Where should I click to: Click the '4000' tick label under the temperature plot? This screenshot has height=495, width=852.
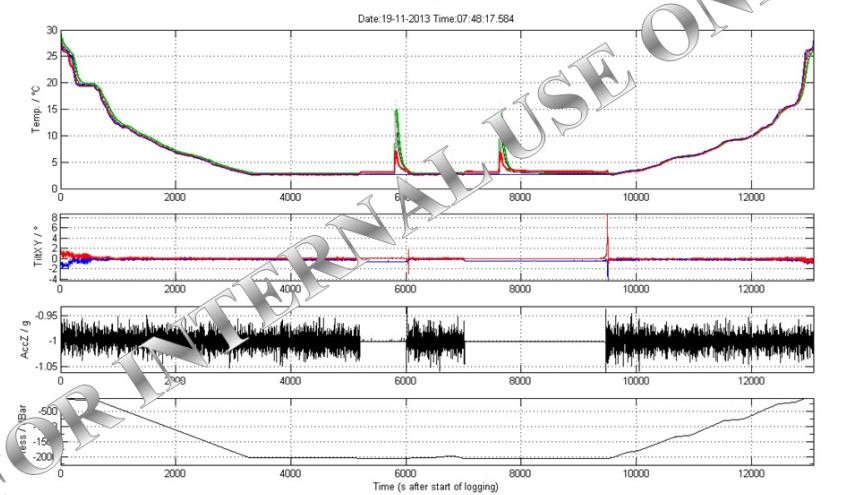coord(291,198)
